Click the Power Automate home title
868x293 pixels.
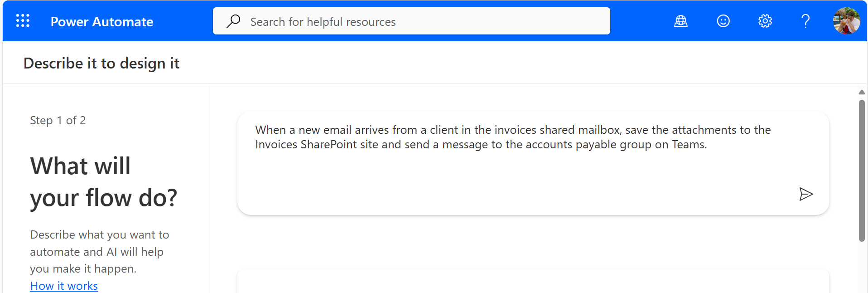click(x=102, y=22)
